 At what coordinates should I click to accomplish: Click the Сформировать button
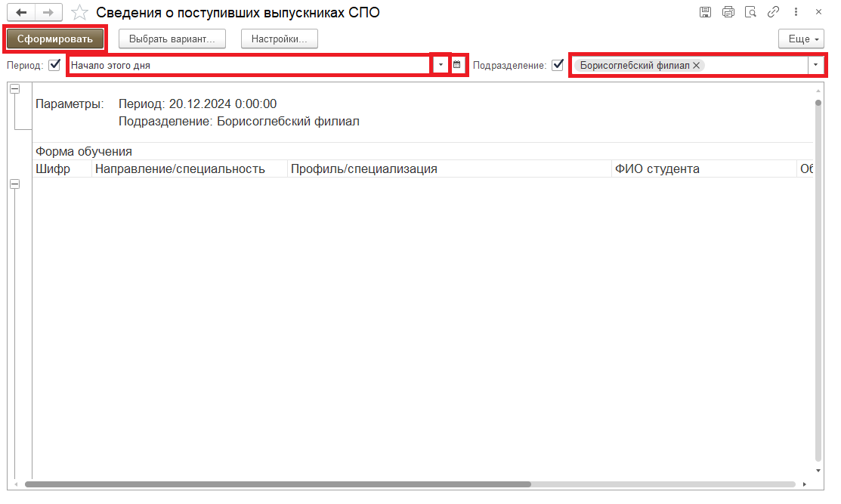pos(54,39)
